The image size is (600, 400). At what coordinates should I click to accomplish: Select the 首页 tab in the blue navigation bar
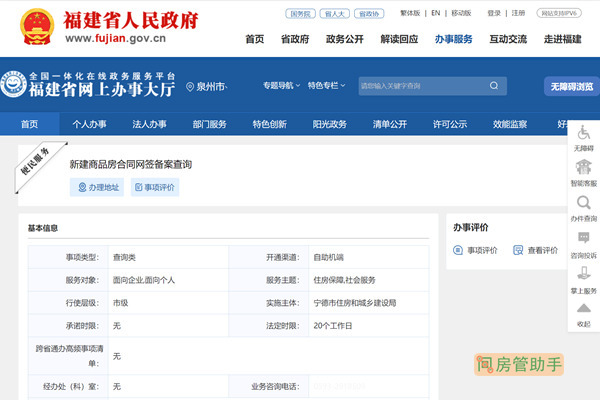pyautogui.click(x=29, y=124)
